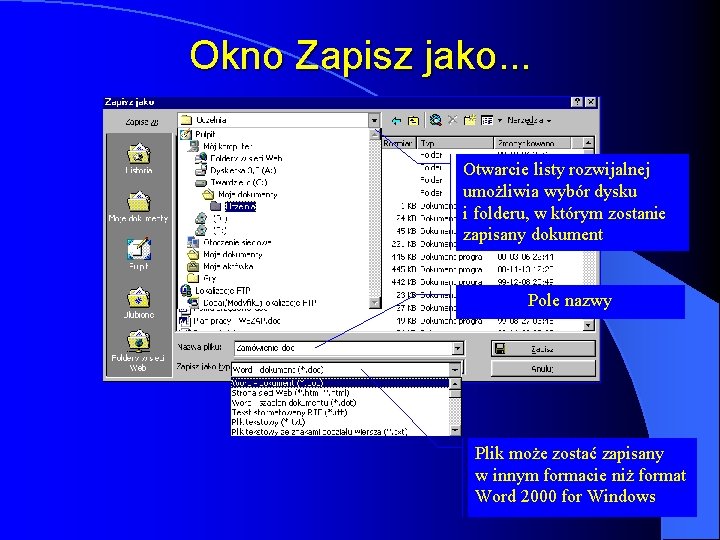Click in the Nazwa pliku input field
This screenshot has width=720, height=540.
(x=343, y=349)
